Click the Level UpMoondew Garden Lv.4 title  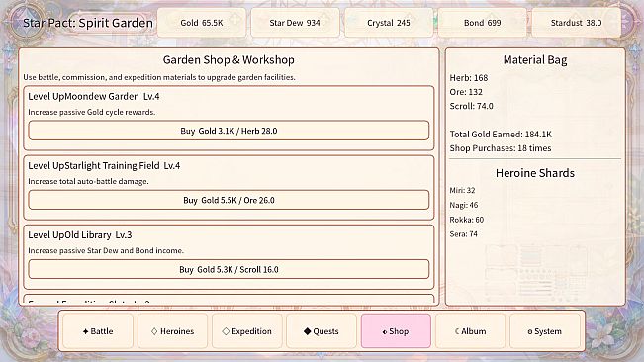[94, 97]
